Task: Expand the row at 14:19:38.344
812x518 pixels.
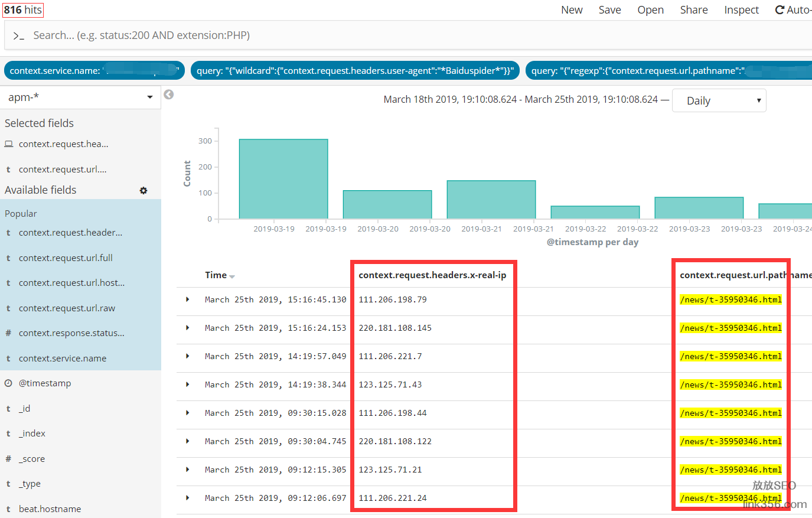Action: [x=188, y=385]
